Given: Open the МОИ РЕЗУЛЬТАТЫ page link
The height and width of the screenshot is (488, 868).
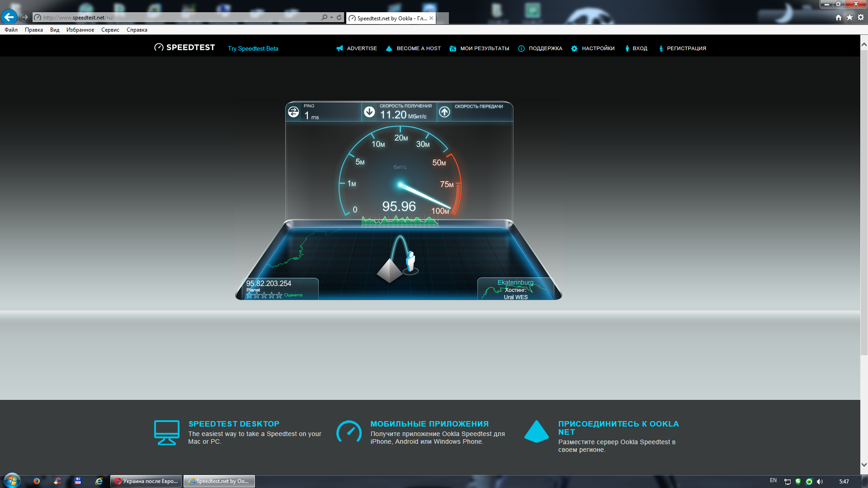Looking at the screenshot, I should click(484, 48).
